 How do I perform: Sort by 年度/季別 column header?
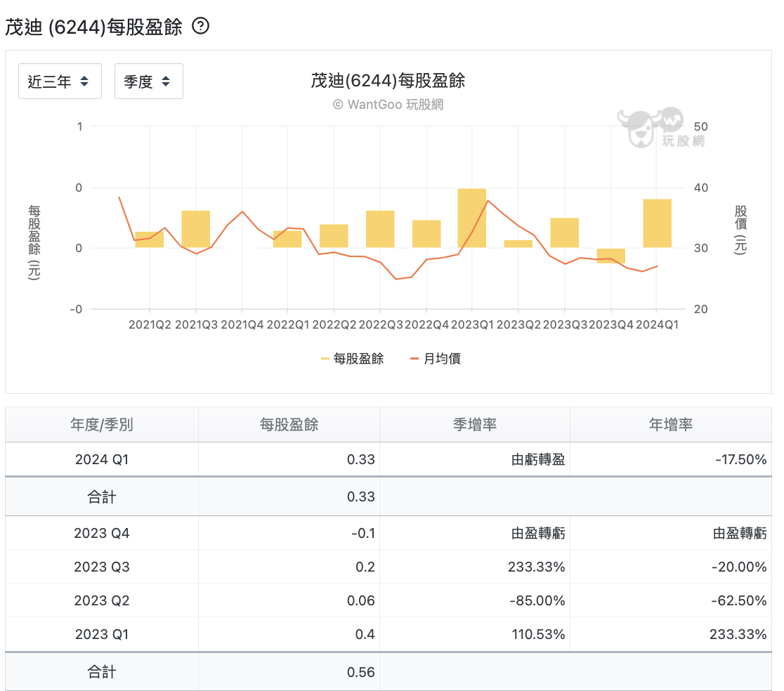(x=101, y=424)
